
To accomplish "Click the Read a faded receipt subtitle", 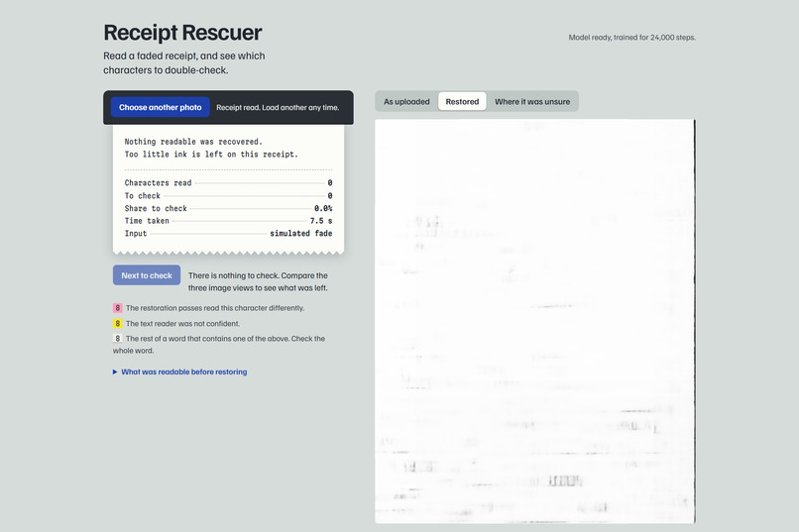I will click(184, 62).
